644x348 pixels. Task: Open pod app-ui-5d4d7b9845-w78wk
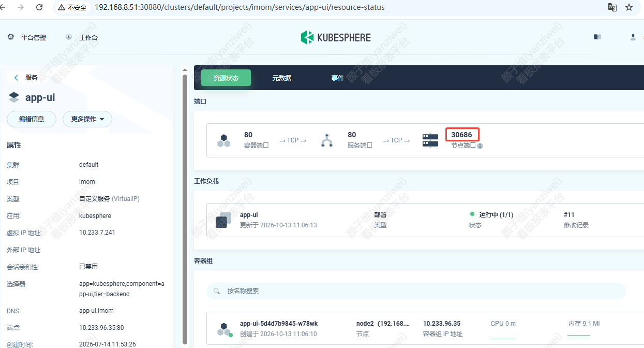pos(279,323)
